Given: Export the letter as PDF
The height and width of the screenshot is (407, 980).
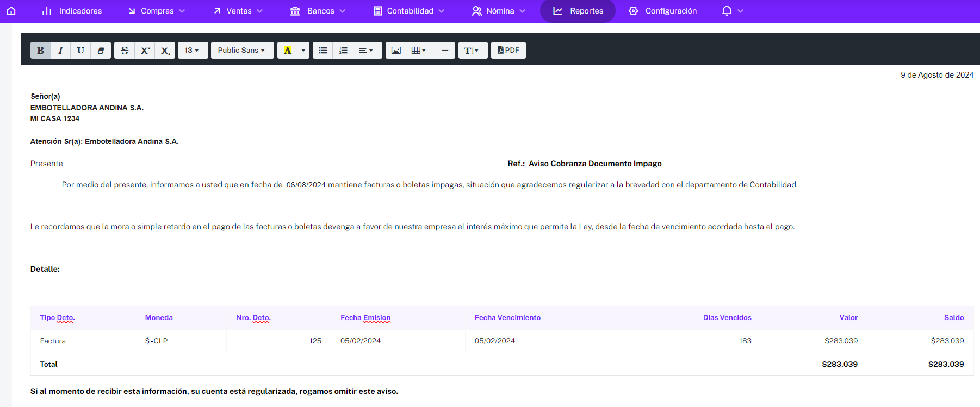Looking at the screenshot, I should tap(508, 51).
